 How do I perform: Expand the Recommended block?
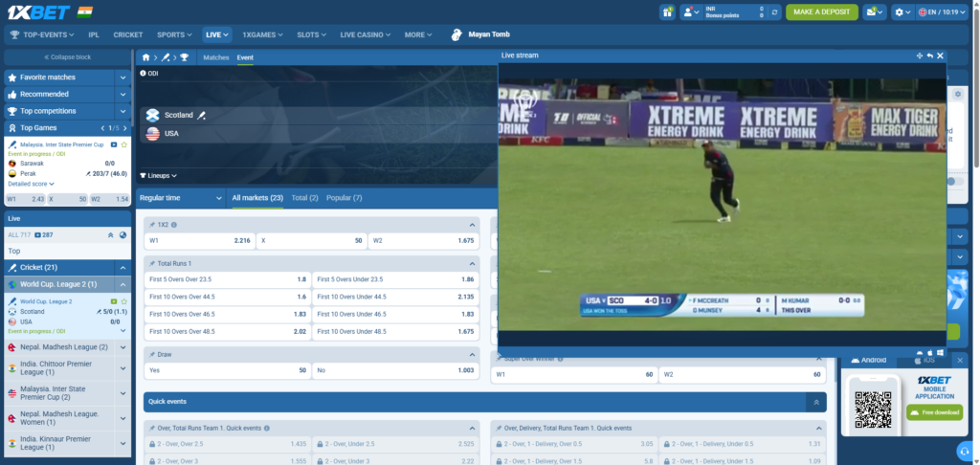[123, 95]
